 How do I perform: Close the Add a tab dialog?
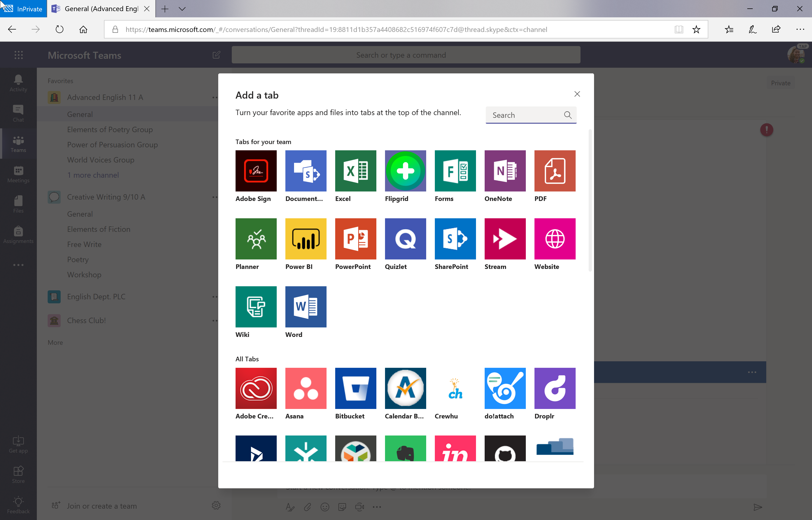(577, 94)
